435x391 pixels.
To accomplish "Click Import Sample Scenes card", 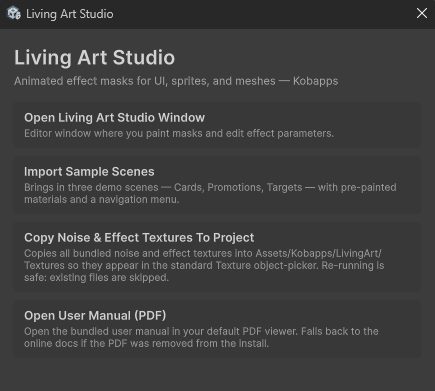I will pos(217,185).
